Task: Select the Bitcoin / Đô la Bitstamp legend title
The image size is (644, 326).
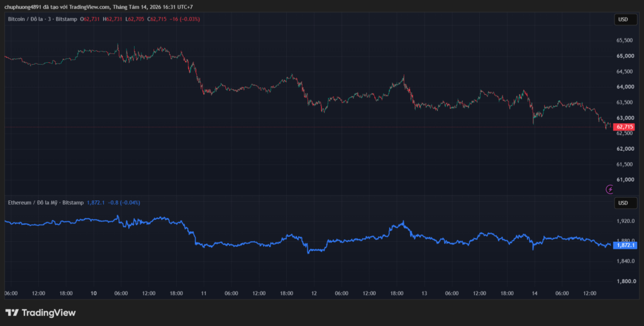Action: coord(42,19)
